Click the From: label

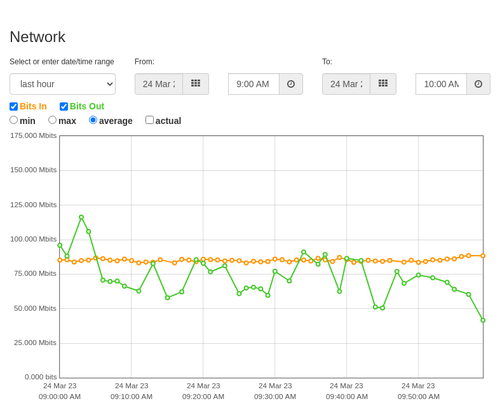coord(144,62)
